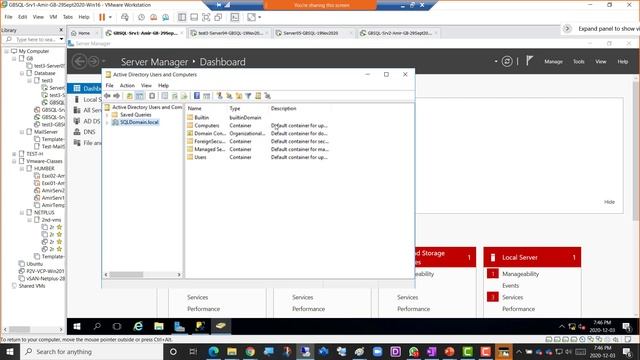The height and width of the screenshot is (360, 640).
Task: Click VMware Revert Snapshot icon
Action: (x=153, y=17)
